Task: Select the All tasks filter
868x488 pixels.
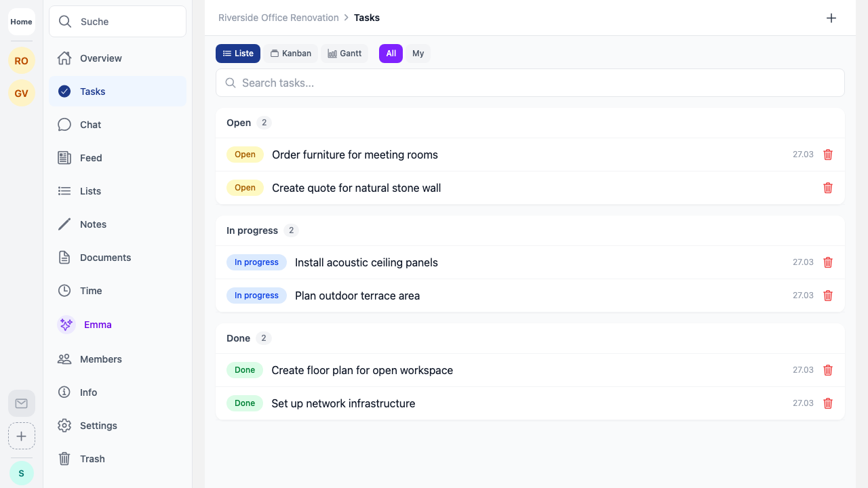Action: click(x=391, y=54)
